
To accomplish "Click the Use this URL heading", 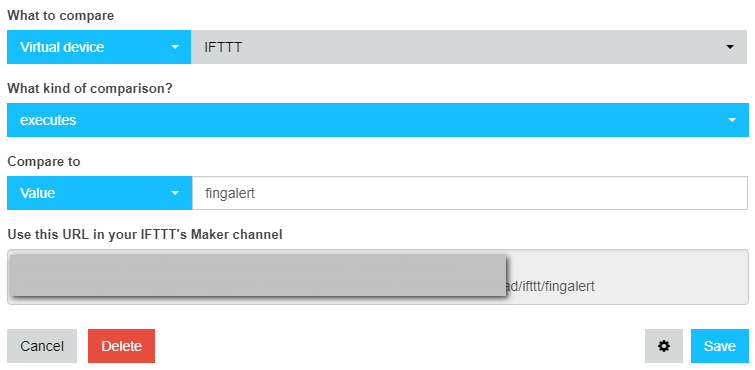I will point(145,235).
